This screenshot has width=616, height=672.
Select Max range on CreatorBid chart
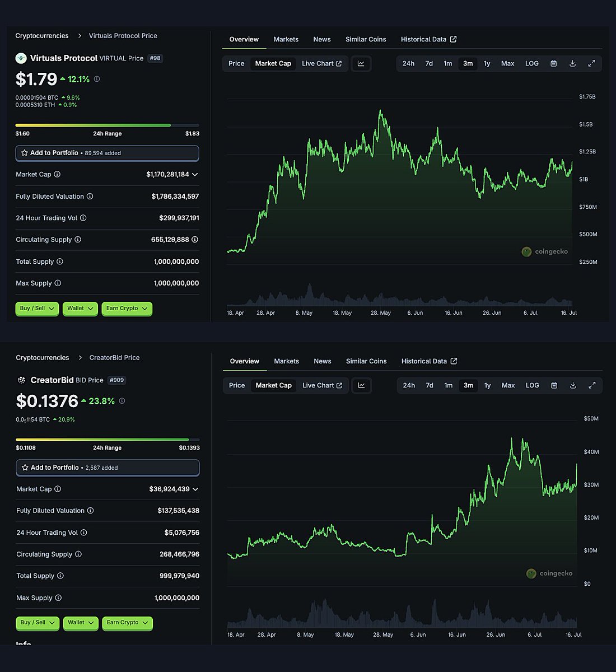[x=508, y=385]
